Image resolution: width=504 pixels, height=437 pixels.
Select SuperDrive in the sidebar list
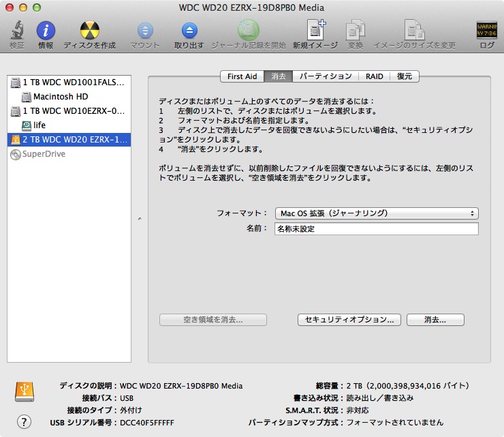[x=45, y=154]
